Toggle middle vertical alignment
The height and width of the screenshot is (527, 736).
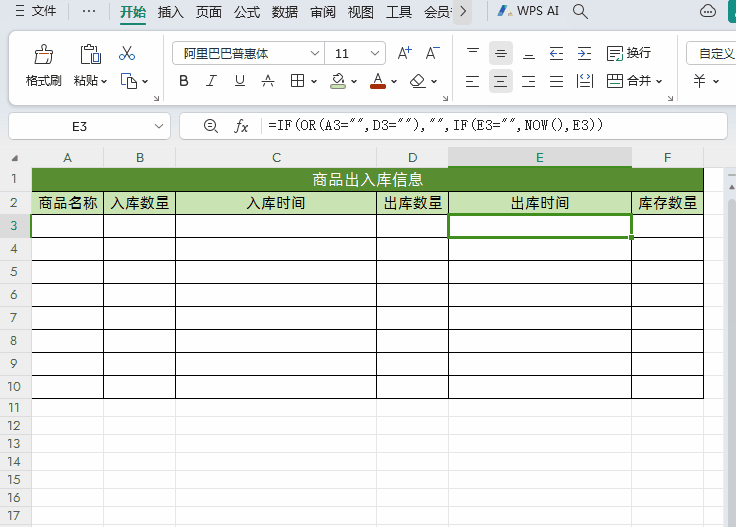pyautogui.click(x=500, y=53)
